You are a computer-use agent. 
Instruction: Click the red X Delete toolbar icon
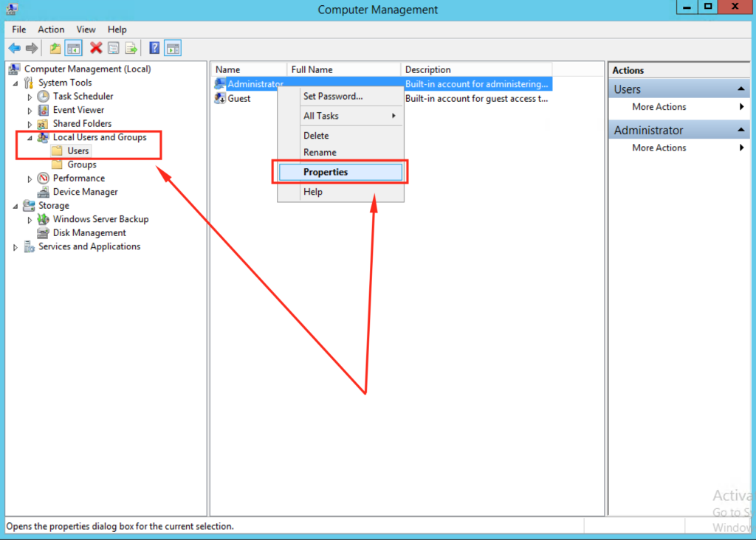[95, 49]
